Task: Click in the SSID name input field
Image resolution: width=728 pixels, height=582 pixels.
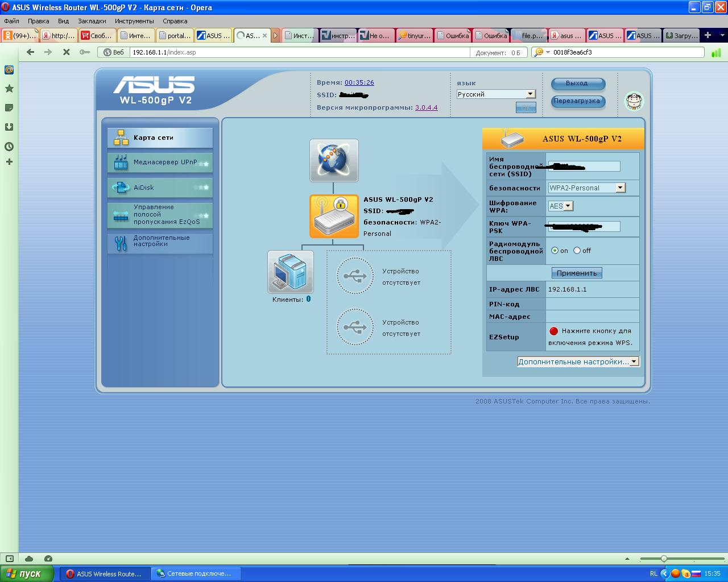Action: click(x=584, y=167)
